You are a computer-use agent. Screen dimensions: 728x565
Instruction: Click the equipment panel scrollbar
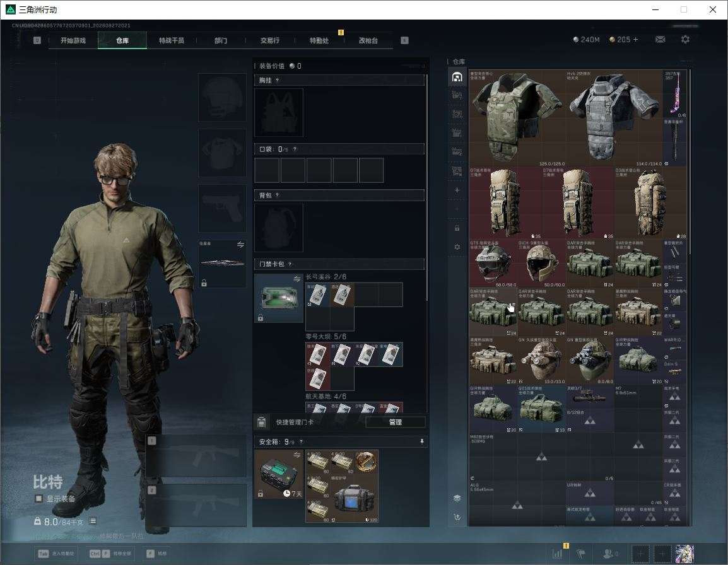tap(426, 187)
